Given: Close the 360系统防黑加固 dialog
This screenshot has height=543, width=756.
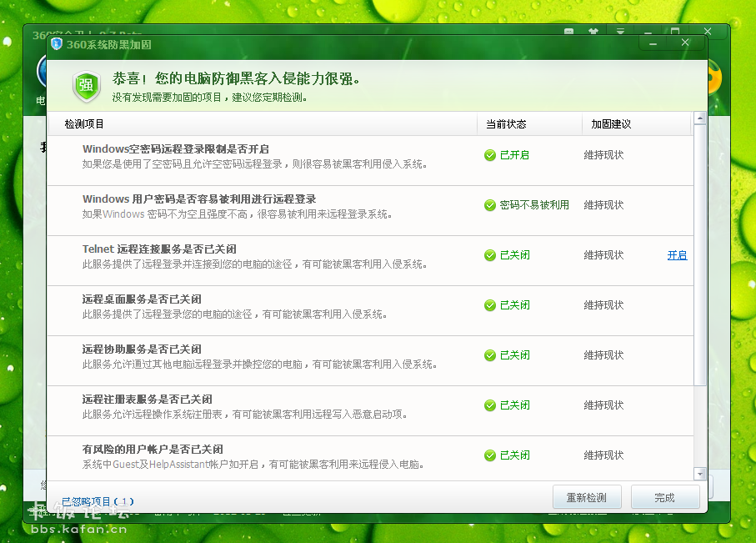Looking at the screenshot, I should pyautogui.click(x=685, y=43).
